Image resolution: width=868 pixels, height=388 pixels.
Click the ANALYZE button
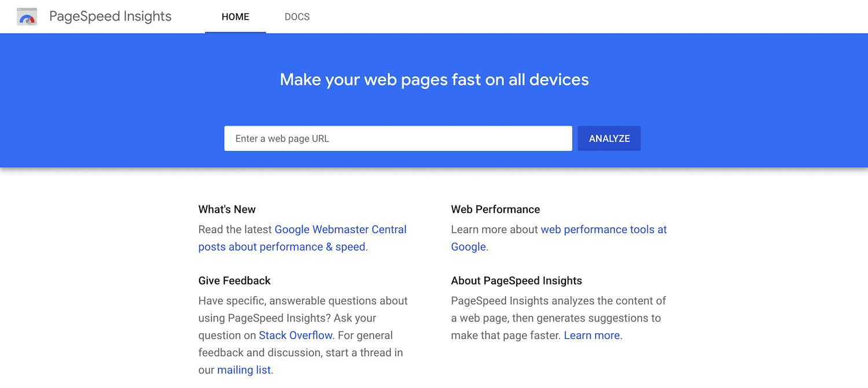pyautogui.click(x=609, y=139)
